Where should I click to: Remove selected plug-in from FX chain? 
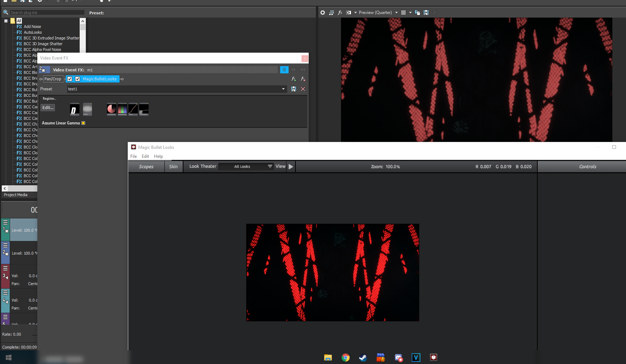tap(303, 79)
